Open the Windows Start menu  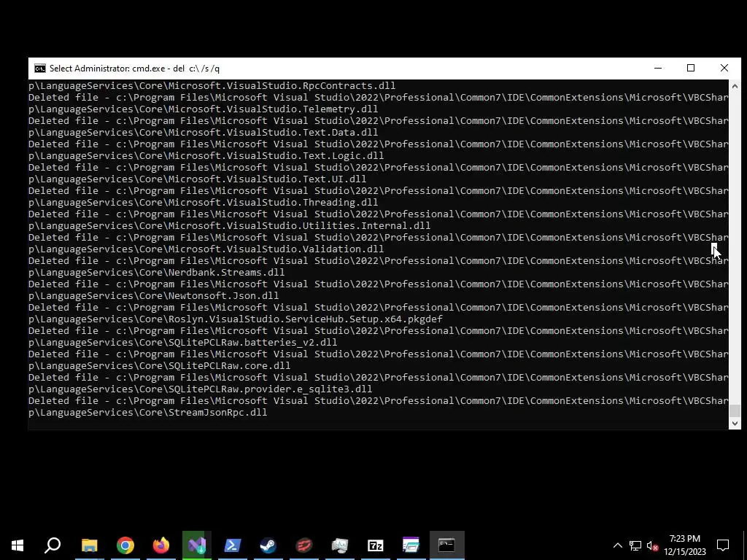18,545
